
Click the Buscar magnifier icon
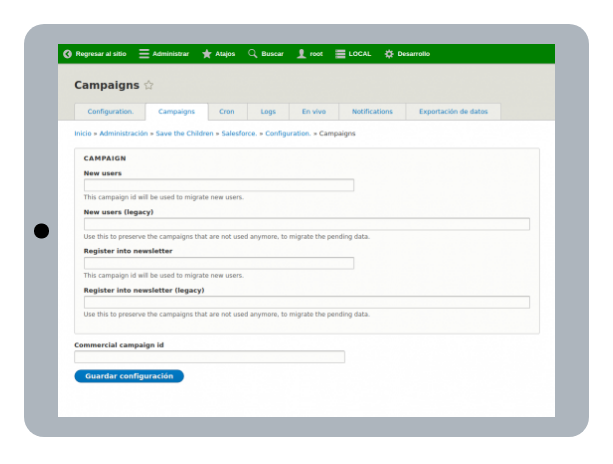point(253,54)
